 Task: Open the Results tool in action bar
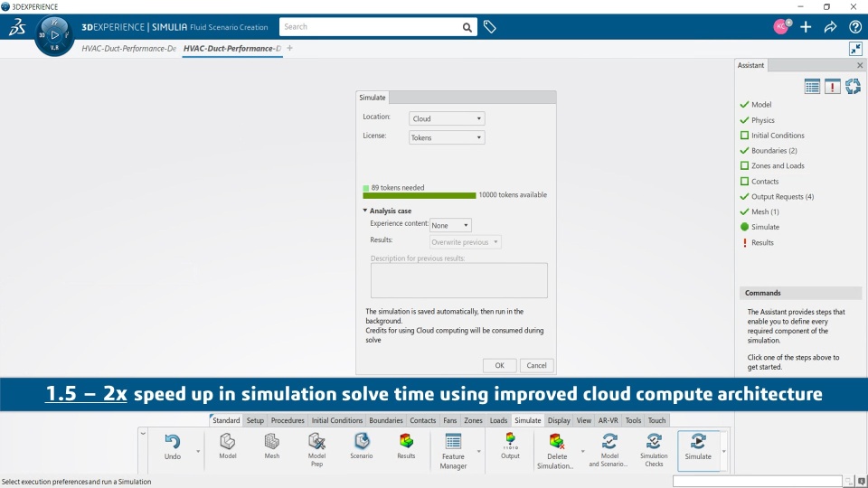coord(406,446)
